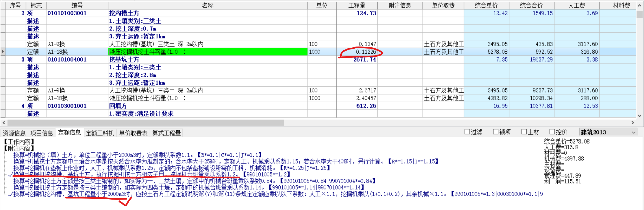The height and width of the screenshot is (210, 644).
Task: Select the 挖沟槽土方 item name cell
Action: point(208,13)
